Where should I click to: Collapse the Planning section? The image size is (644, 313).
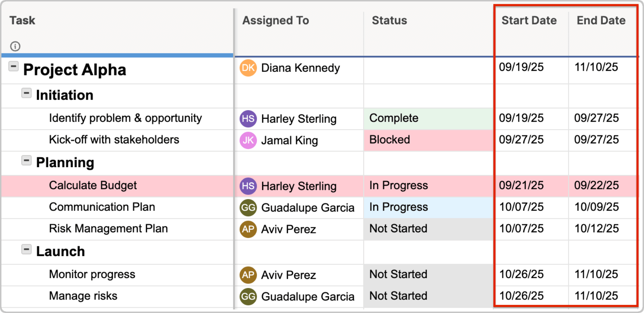coord(26,160)
